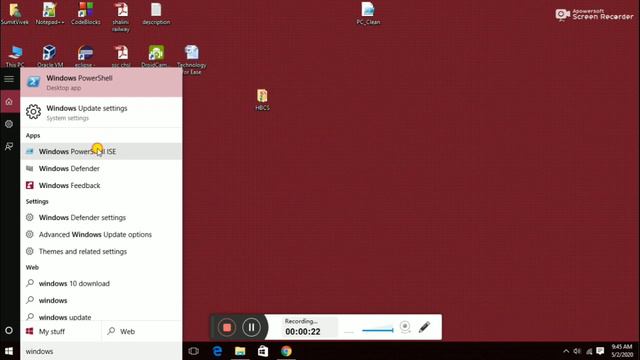Open eclipse desktop shortcut

coord(85,56)
